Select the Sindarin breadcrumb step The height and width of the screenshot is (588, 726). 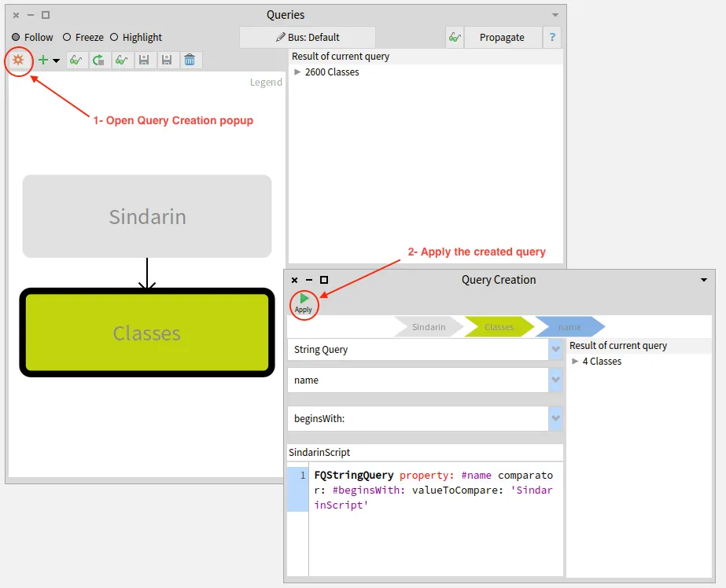(x=428, y=327)
